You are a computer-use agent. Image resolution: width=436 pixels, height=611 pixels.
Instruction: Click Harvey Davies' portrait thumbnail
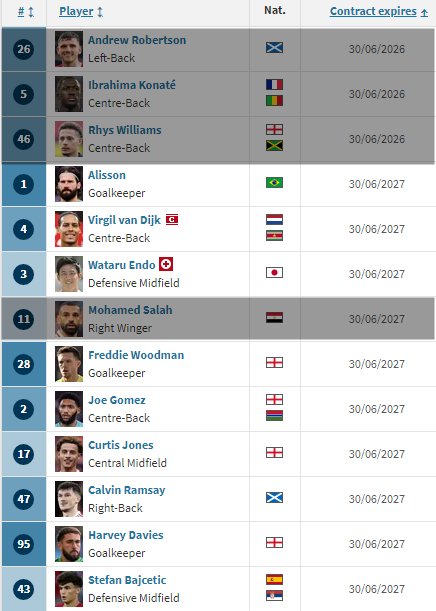pos(69,544)
